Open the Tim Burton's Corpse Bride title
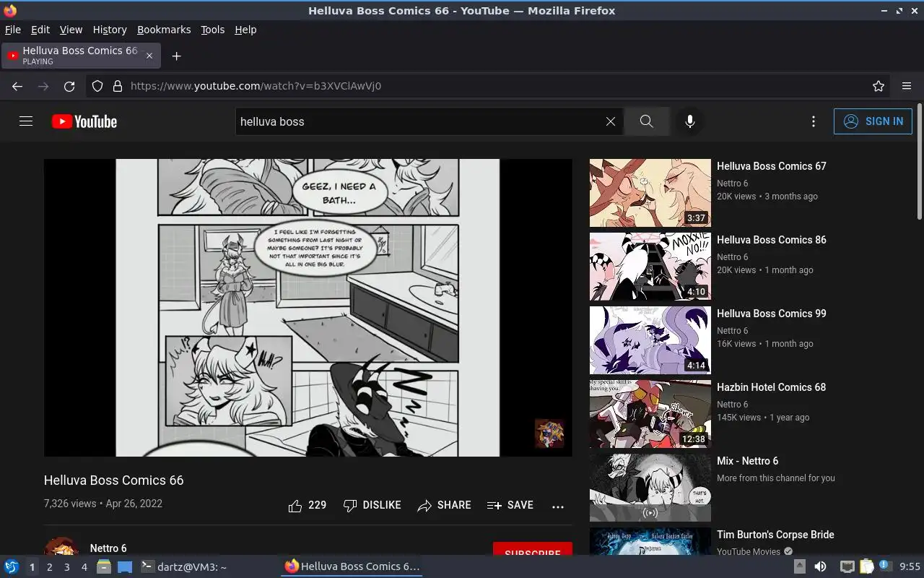This screenshot has height=578, width=924. [775, 535]
